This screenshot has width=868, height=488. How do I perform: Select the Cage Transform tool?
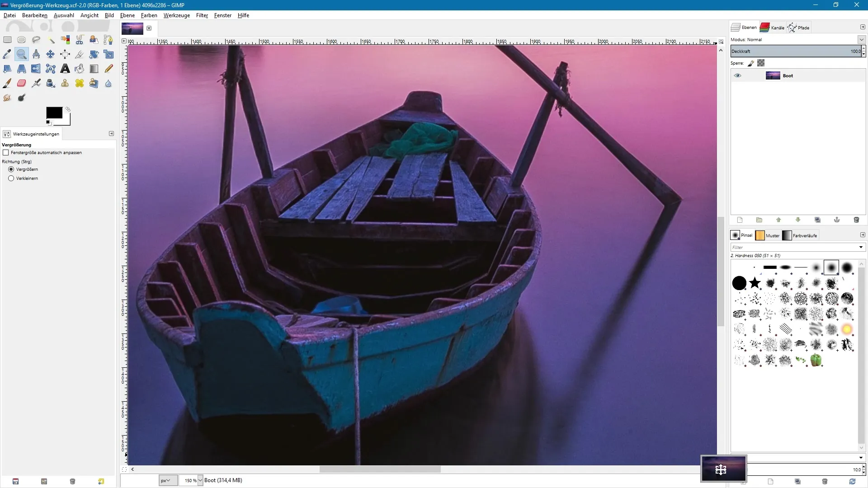click(x=51, y=69)
